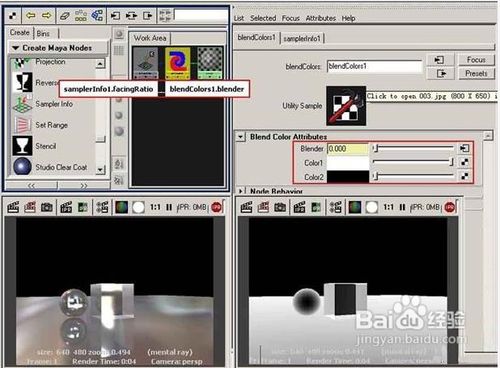The image size is (500, 368).
Task: Click the map connection button next to Color1 slider
Action: click(x=464, y=162)
